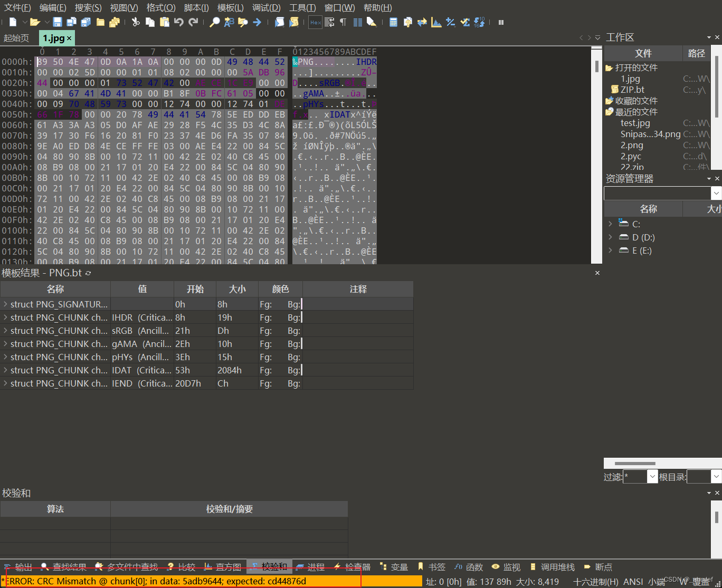Click the blue Goto arrow icon
Image resolution: width=722 pixels, height=588 pixels.
pos(257,22)
